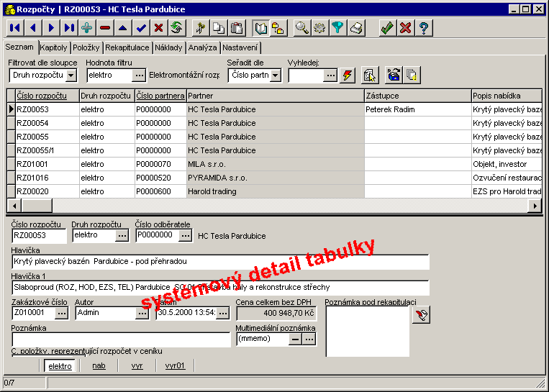Open the Hodnota filtru lookup ellipsis button
Screen dimensions: 549x392
(140, 76)
